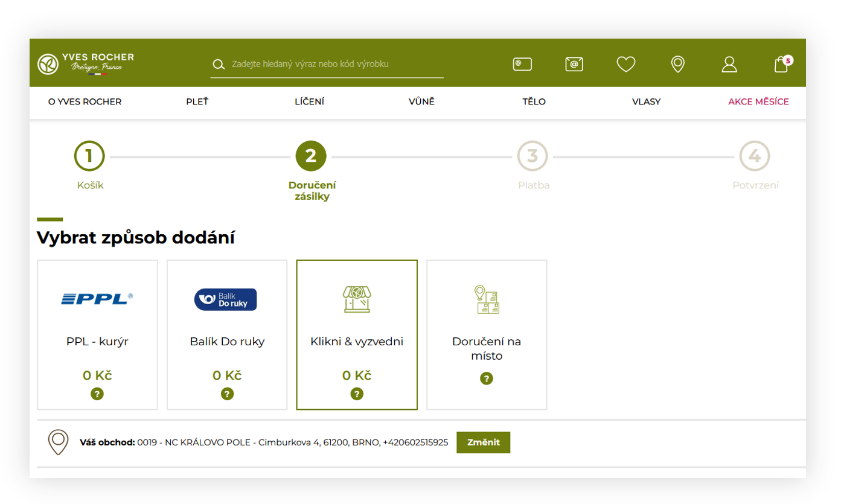
Task: Click step 3 Platba circle
Action: tap(532, 156)
